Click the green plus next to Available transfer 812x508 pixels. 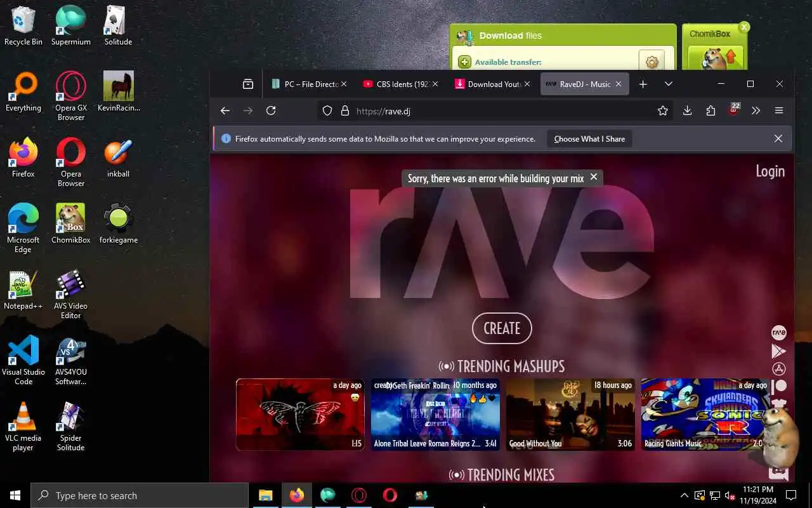point(464,62)
